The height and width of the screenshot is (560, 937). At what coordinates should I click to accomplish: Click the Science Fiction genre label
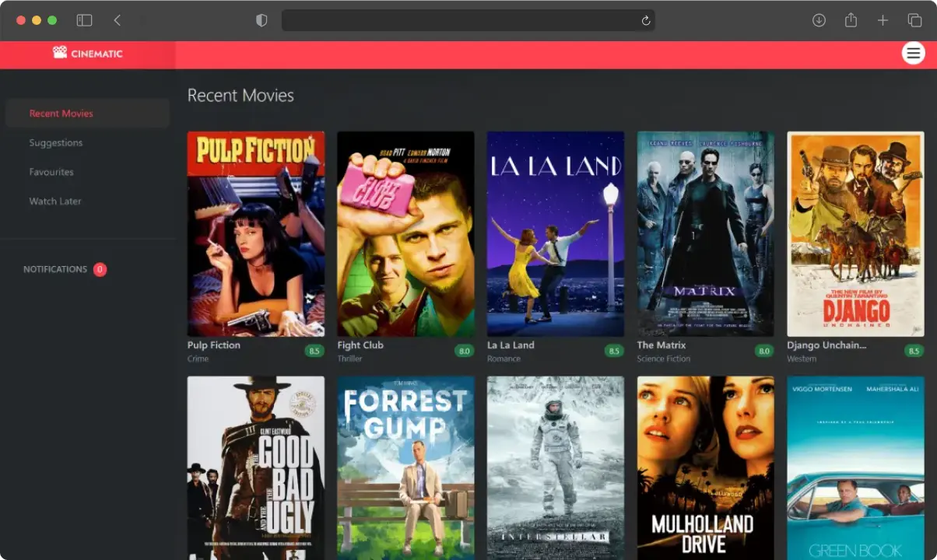click(664, 359)
